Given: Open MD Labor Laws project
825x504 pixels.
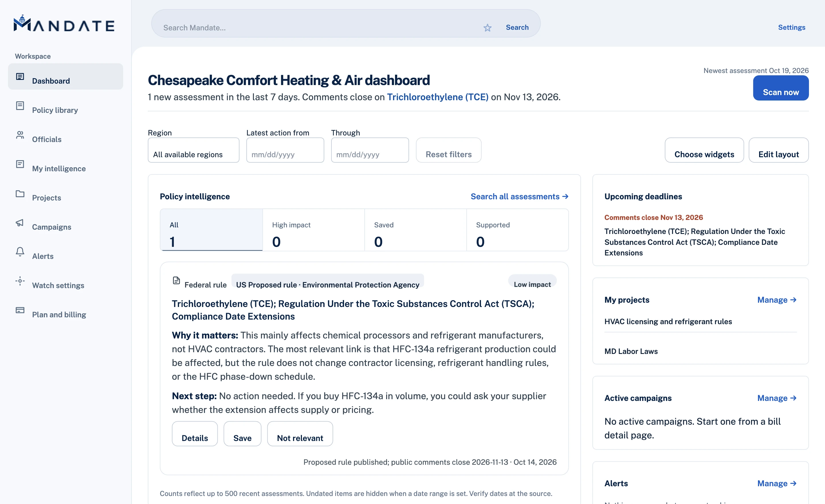Looking at the screenshot, I should click(x=631, y=351).
